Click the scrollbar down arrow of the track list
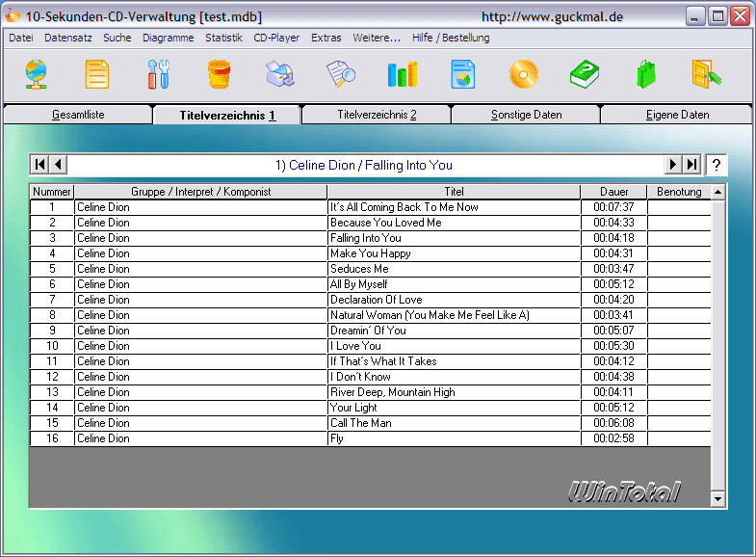This screenshot has width=756, height=557. [717, 499]
